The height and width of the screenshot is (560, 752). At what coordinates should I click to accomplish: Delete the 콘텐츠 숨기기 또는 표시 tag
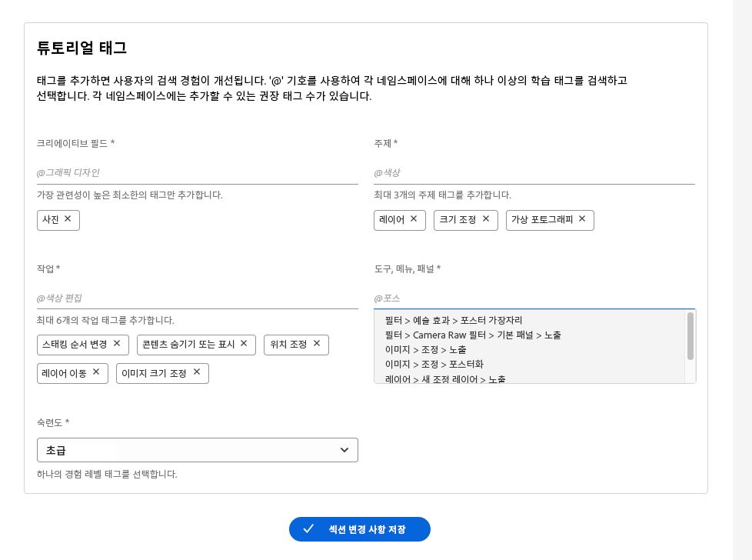tap(244, 344)
